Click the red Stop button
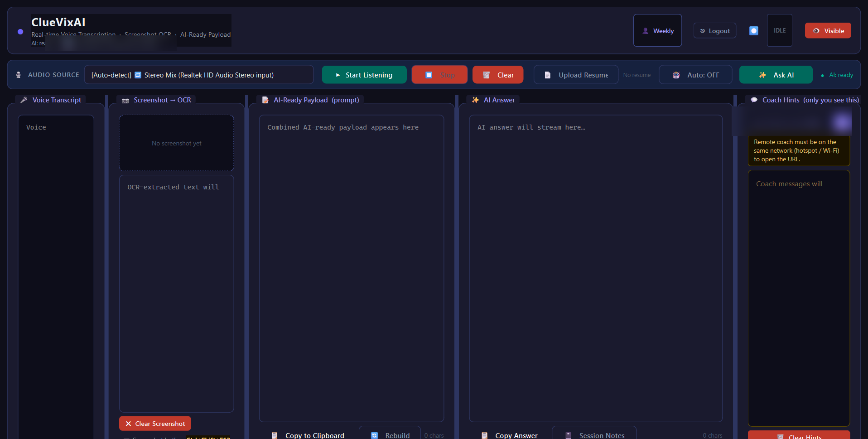Image resolution: width=868 pixels, height=439 pixels. tap(439, 75)
